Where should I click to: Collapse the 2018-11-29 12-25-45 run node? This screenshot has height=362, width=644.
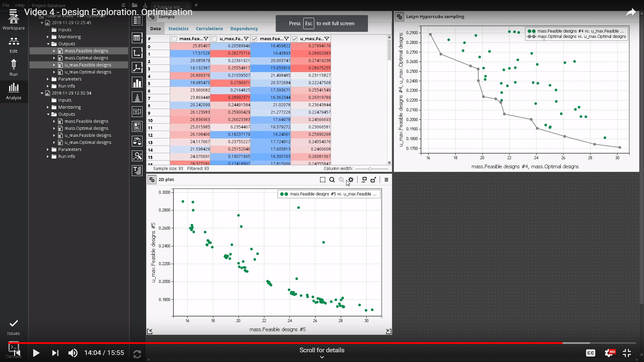tap(42, 23)
